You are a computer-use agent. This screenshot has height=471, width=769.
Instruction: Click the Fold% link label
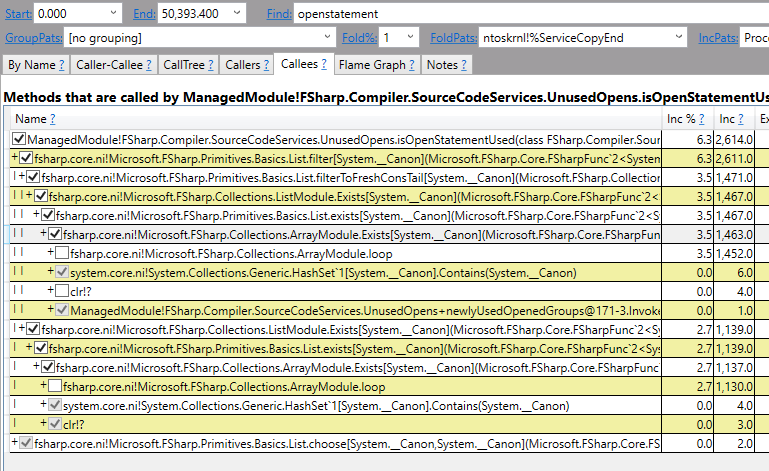[x=359, y=38]
